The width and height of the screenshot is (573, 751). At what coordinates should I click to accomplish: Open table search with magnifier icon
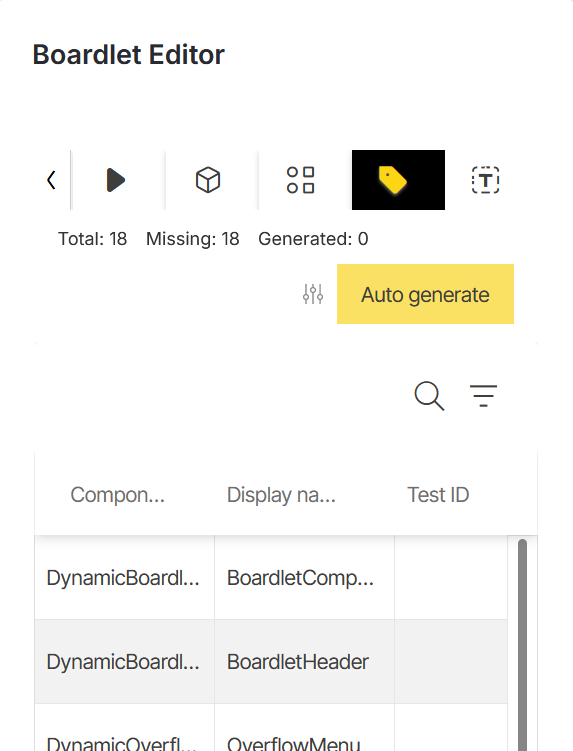pos(429,396)
